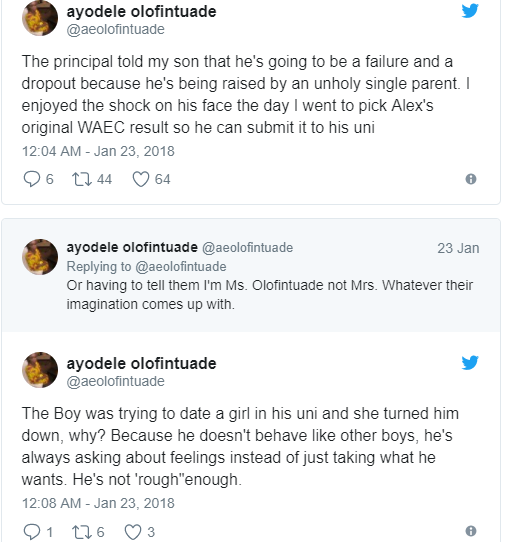Like the tweet with 3 likes
This screenshot has width=527, height=542.
point(133,532)
